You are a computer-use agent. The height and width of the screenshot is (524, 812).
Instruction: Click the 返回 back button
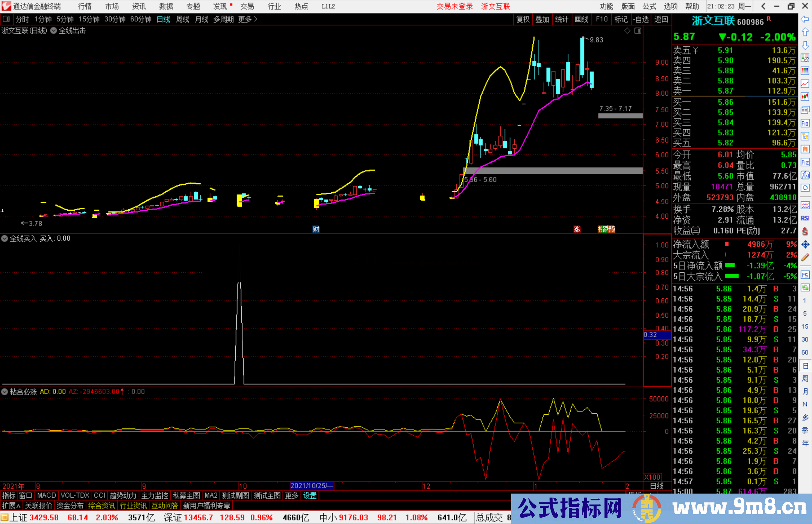[x=661, y=19]
